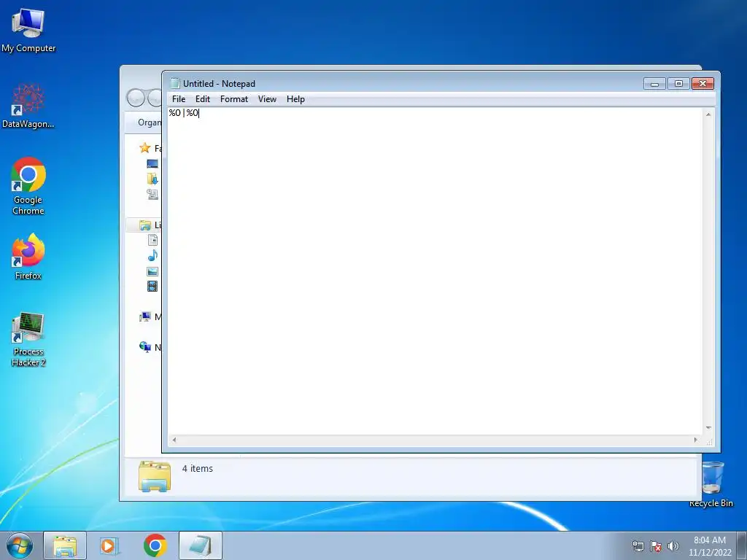Click the File Explorer taskbar button

tap(65, 545)
